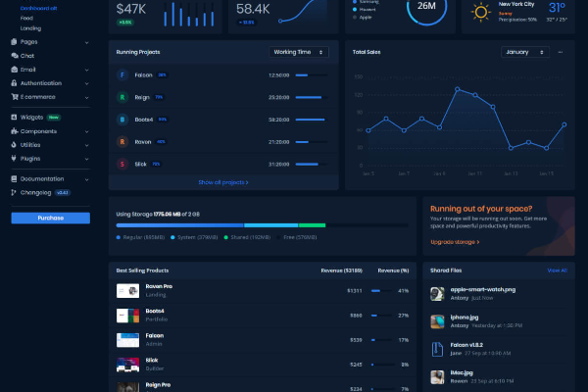Expand the Pages menu chevron

(x=86, y=42)
